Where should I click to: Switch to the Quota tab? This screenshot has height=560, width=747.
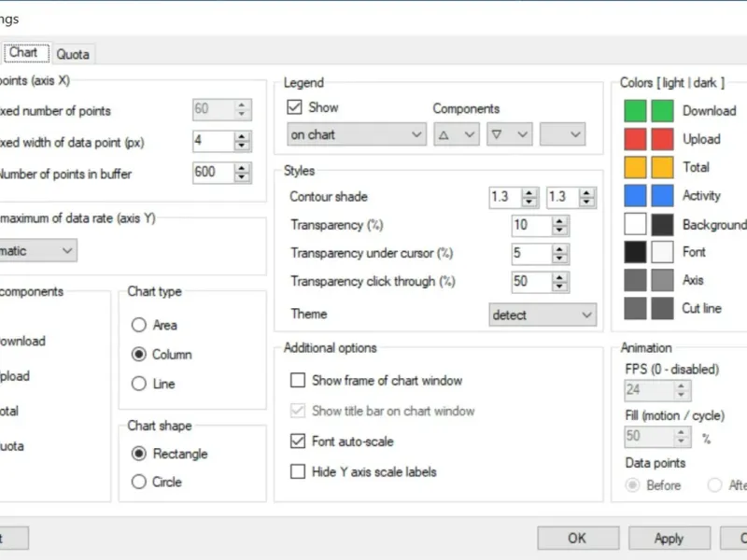(x=73, y=54)
